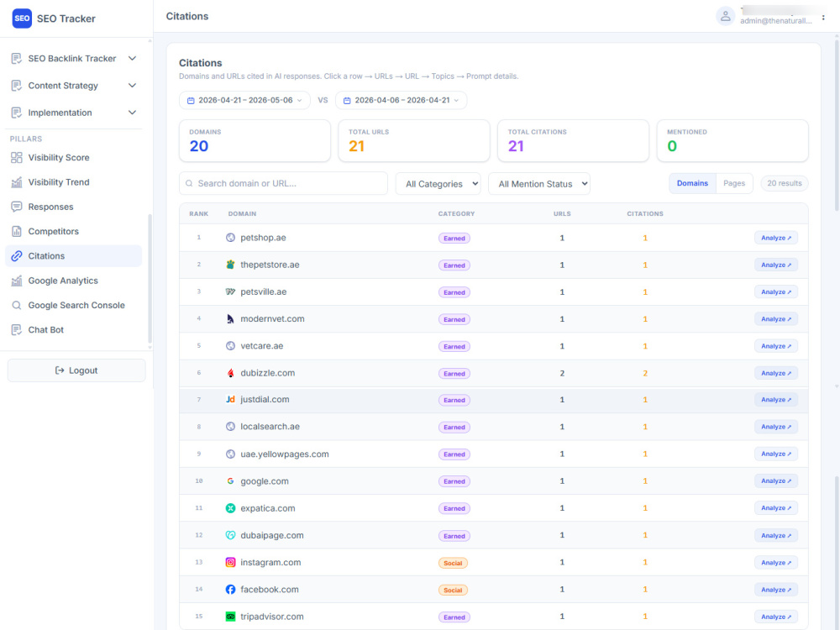
Task: Analyze the petshop.ae domain
Action: [x=775, y=238]
